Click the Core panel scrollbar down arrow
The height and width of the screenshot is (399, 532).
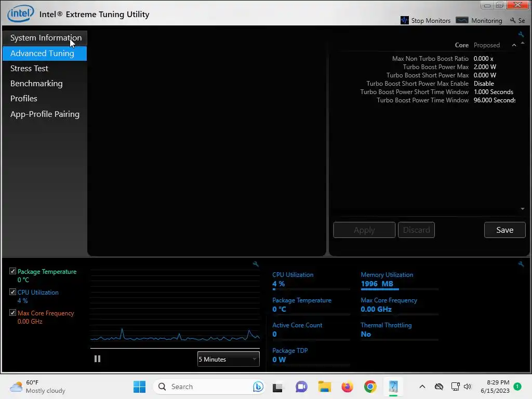pos(523,209)
